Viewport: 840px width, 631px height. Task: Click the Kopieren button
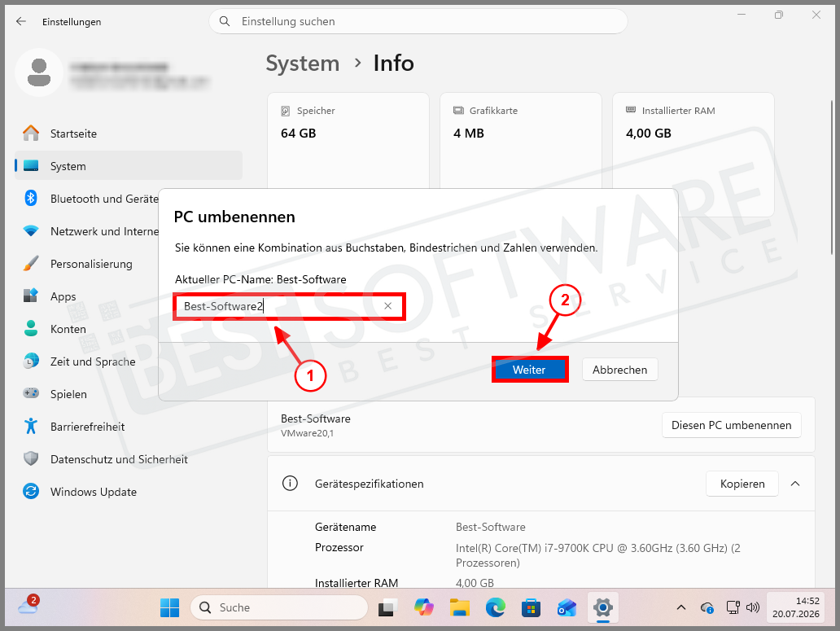742,484
